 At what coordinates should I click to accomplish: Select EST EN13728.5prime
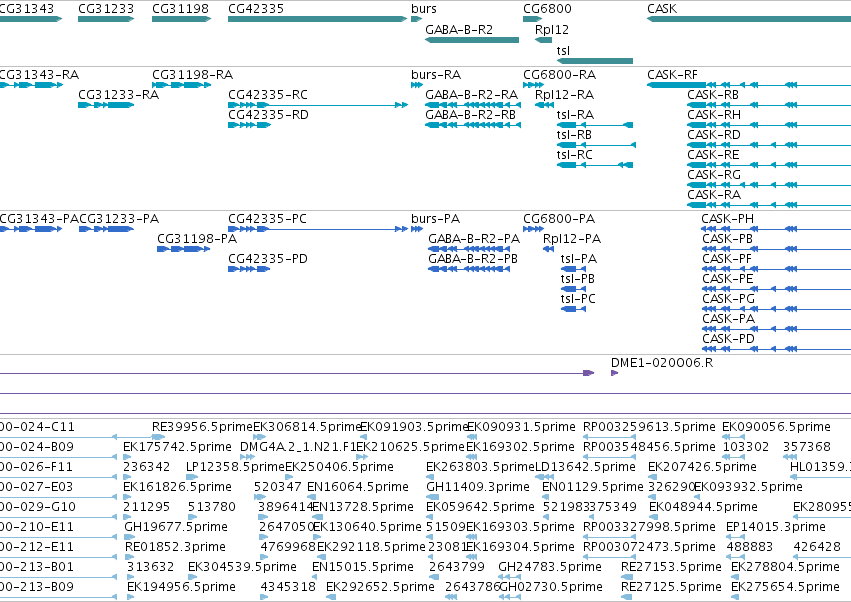[315, 517]
